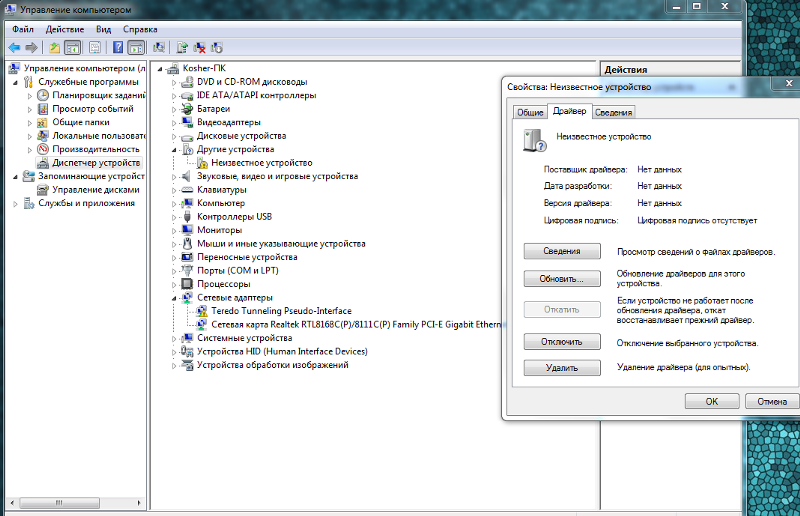The image size is (800, 516).
Task: Click the Мониторы category icon
Action: point(187,230)
